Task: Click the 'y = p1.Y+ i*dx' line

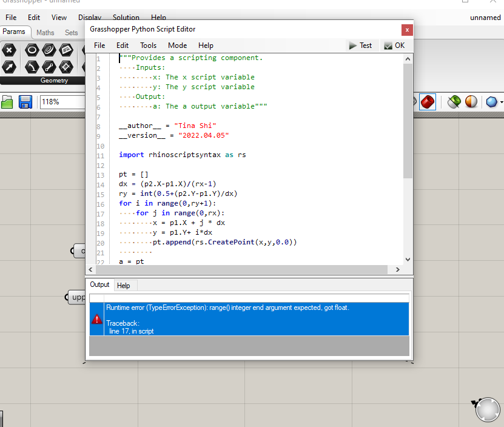Action: click(x=182, y=232)
